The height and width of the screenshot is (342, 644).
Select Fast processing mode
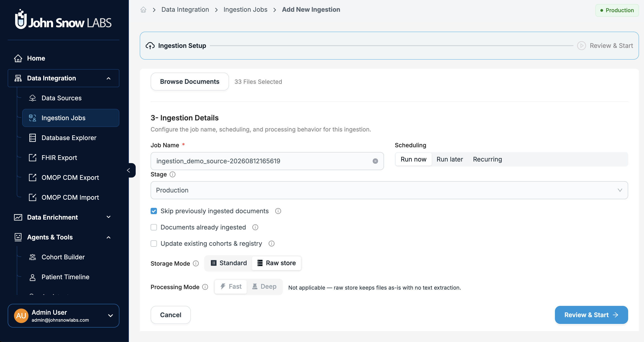tap(231, 286)
